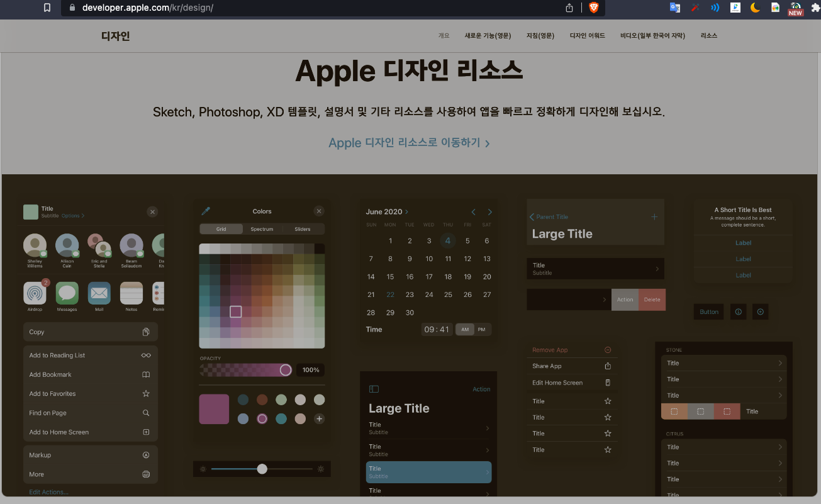Image resolution: width=821 pixels, height=504 pixels.
Task: Close the Colors picker panel
Action: pyautogui.click(x=319, y=211)
